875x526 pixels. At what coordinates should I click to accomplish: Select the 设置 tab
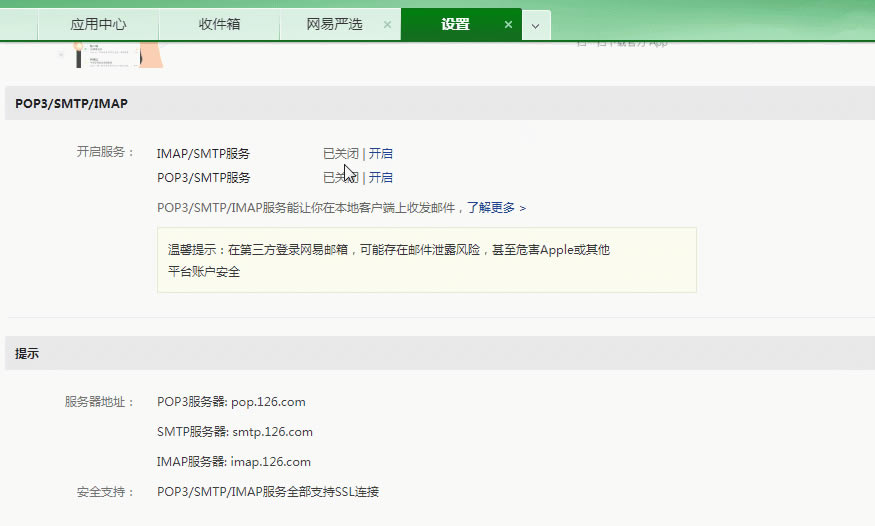(455, 24)
